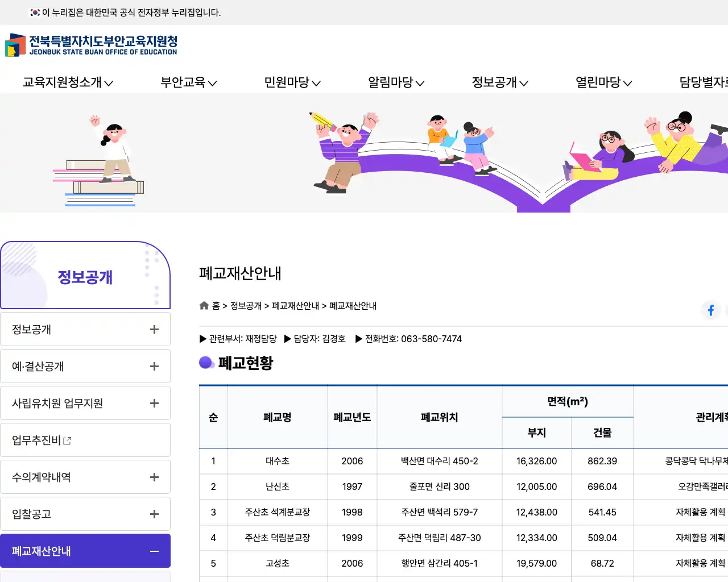Open the 부안교육 dropdown menu
The width and height of the screenshot is (728, 582).
[188, 82]
